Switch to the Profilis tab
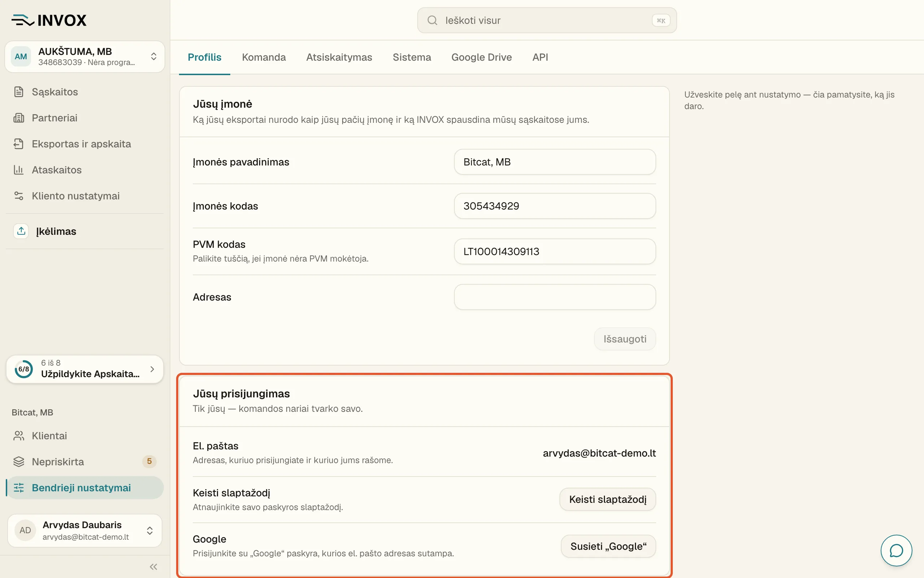 coord(205,57)
